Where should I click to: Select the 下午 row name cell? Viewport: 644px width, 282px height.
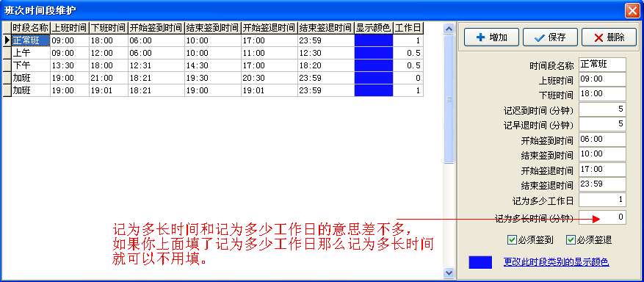(31, 65)
